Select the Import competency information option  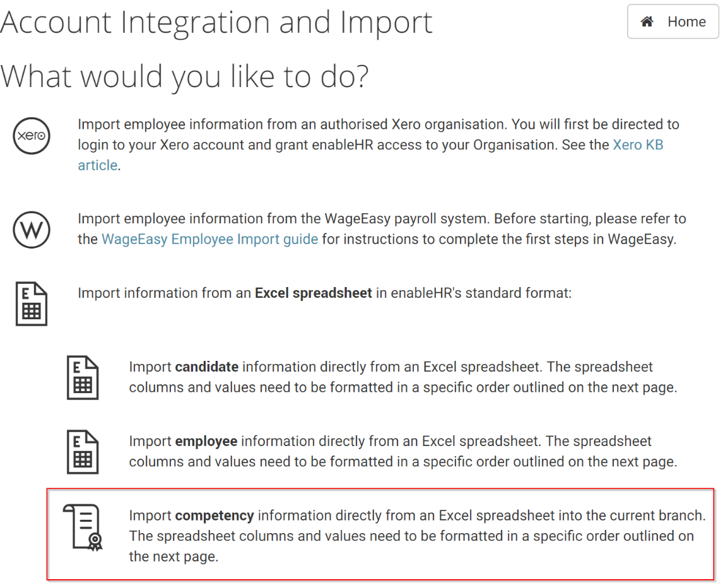pos(380,534)
